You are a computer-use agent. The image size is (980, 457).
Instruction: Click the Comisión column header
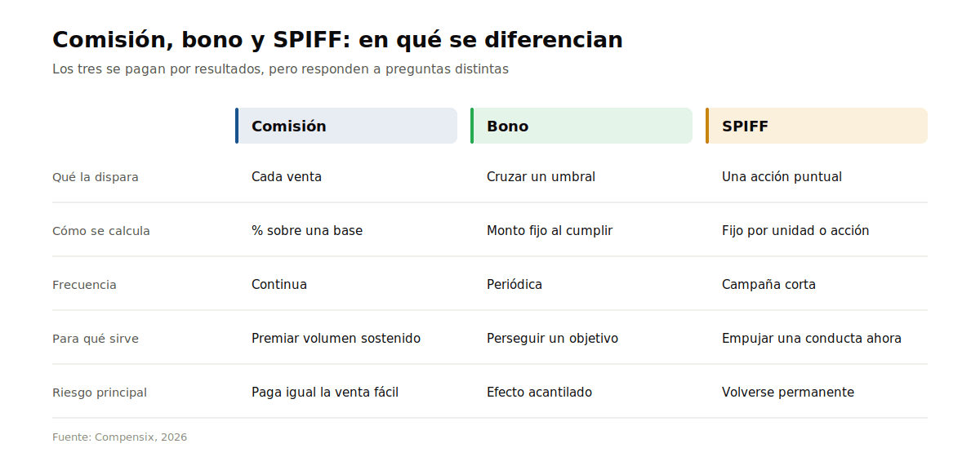[x=346, y=126]
